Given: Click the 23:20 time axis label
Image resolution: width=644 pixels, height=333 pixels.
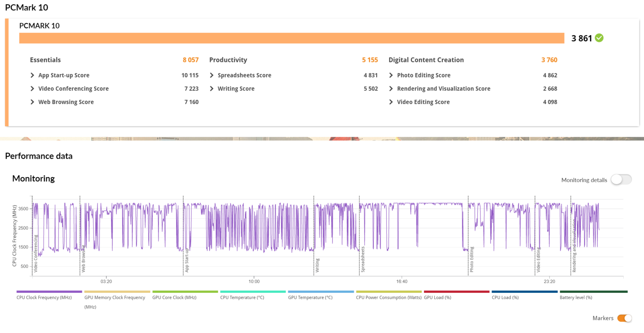Looking at the screenshot, I should pos(550,281).
